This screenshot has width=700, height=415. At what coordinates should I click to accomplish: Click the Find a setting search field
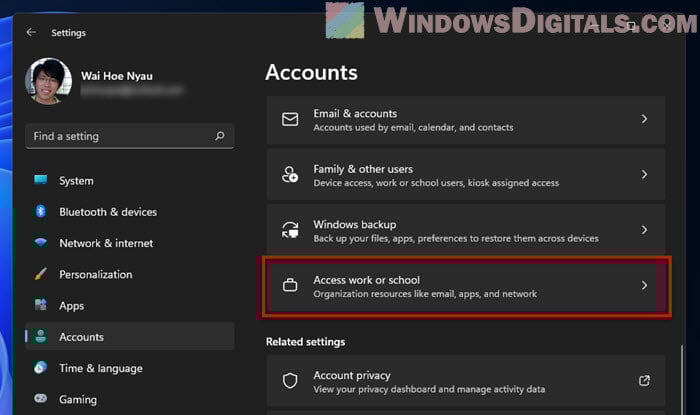129,136
